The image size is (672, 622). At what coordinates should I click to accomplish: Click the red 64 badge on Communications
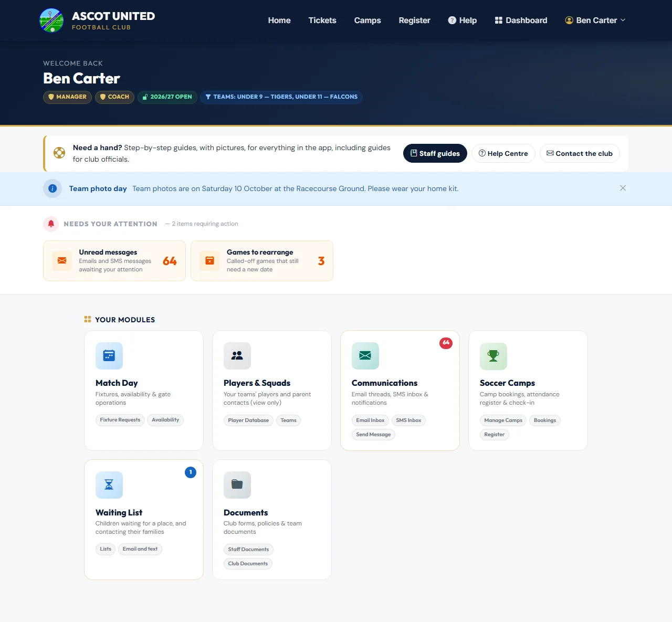(x=446, y=343)
